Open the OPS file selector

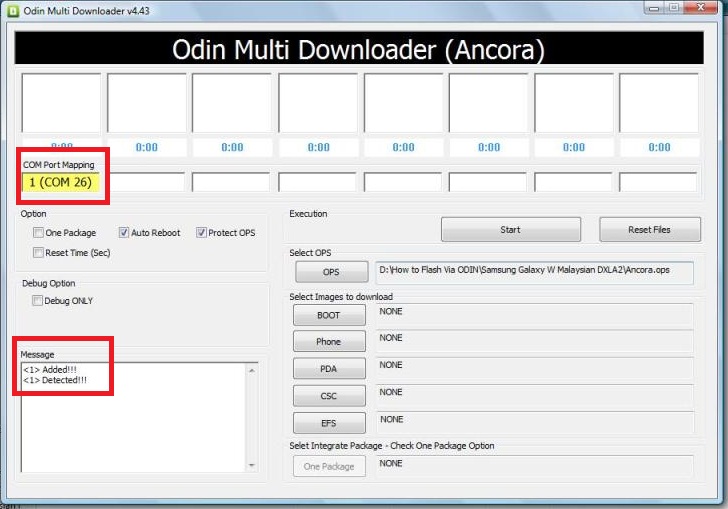click(332, 272)
